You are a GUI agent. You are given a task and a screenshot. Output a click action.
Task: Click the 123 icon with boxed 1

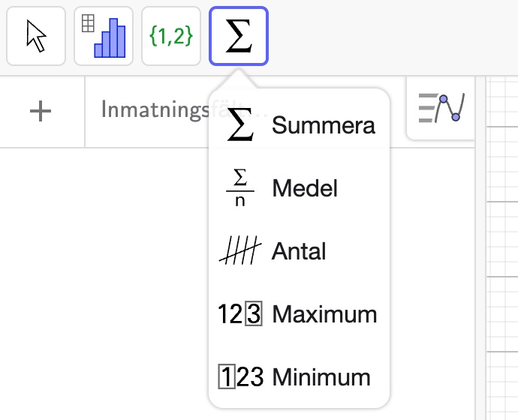coord(240,376)
